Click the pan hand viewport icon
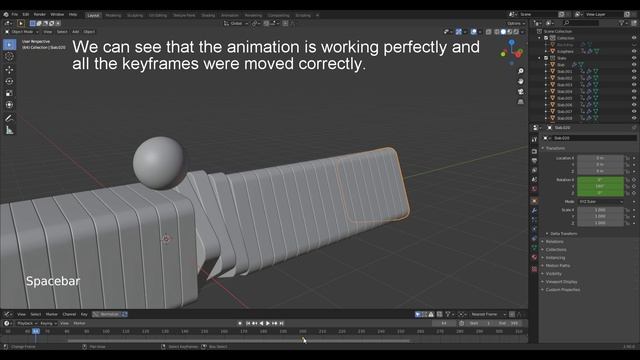The width and height of the screenshot is (640, 360). pyautogui.click(x=521, y=81)
